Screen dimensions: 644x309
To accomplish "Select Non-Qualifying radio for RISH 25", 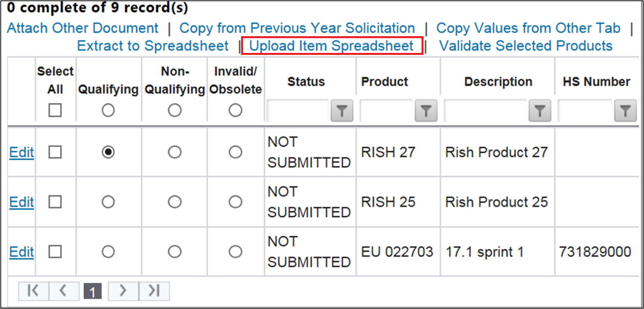I will tap(175, 202).
